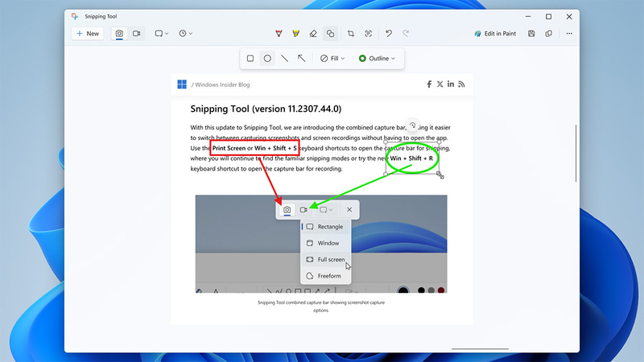Share via X icon
644x362 pixels.
pyautogui.click(x=440, y=84)
